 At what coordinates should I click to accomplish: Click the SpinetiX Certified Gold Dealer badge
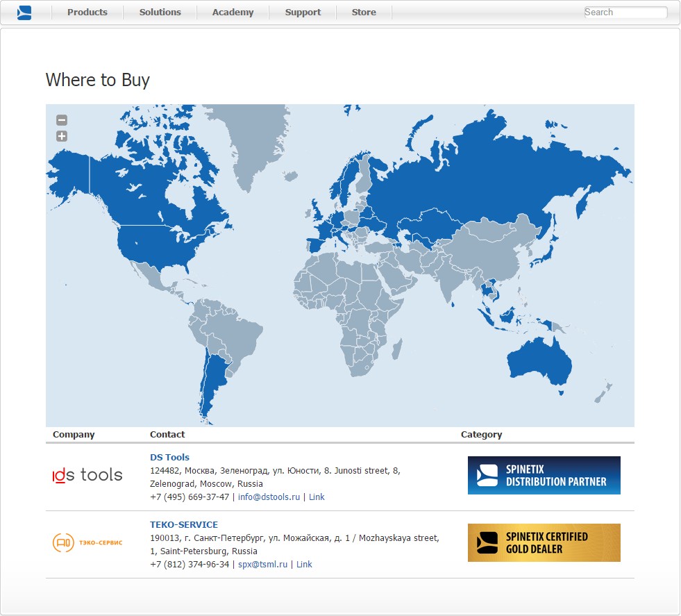tap(544, 542)
